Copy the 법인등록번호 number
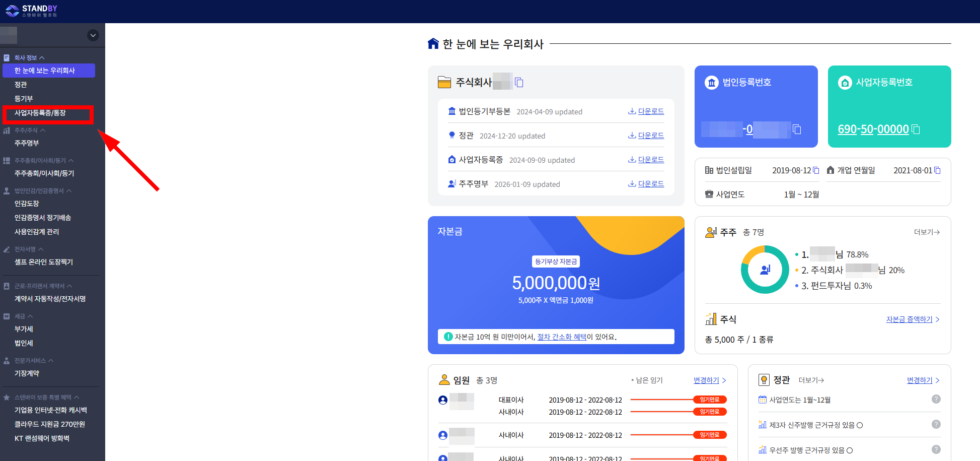The width and height of the screenshot is (980, 461). 797,129
